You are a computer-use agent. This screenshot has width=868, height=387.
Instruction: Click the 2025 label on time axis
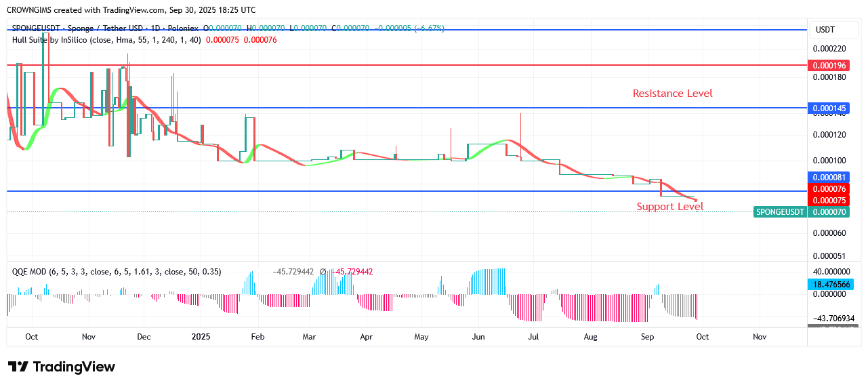click(202, 336)
